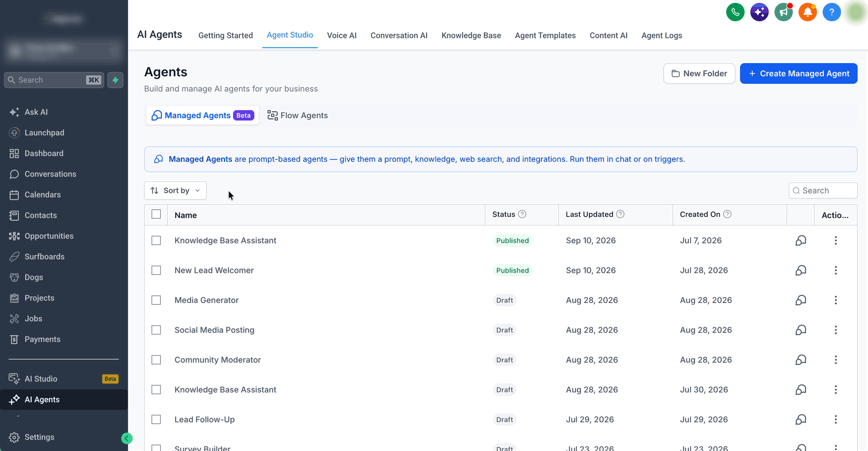Image resolution: width=868 pixels, height=451 pixels.
Task: Open AI Studio beta in the sidebar
Action: (64, 379)
